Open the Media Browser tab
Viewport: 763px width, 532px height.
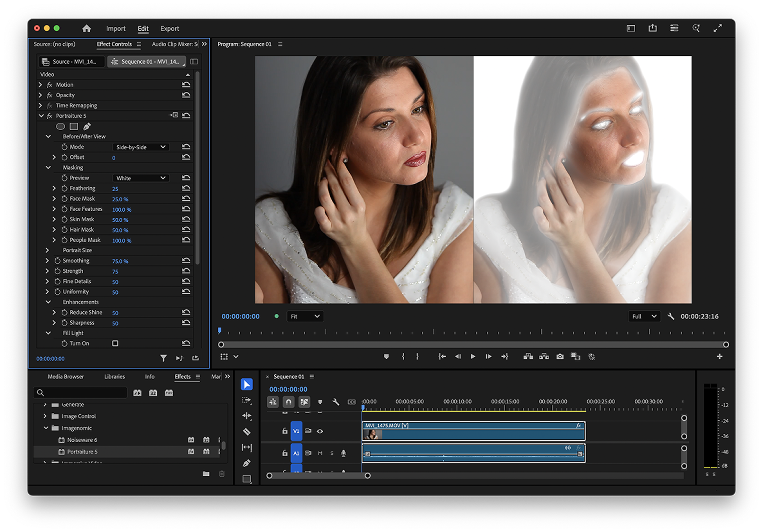point(66,377)
